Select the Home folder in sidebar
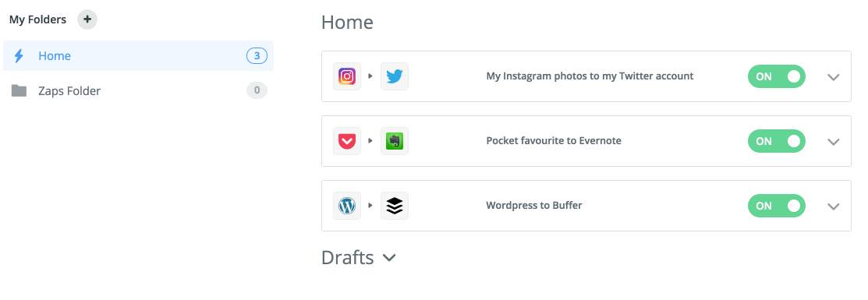The image size is (868, 300). (x=138, y=56)
